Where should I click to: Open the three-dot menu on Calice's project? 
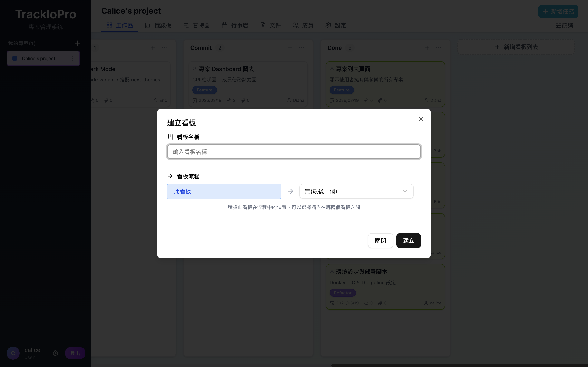click(72, 58)
